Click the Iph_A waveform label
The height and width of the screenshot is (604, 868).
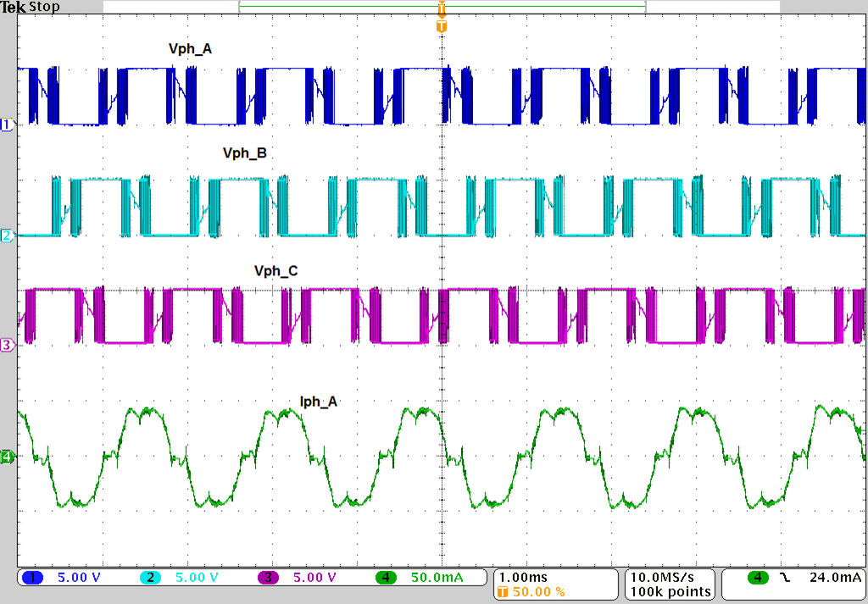[319, 402]
